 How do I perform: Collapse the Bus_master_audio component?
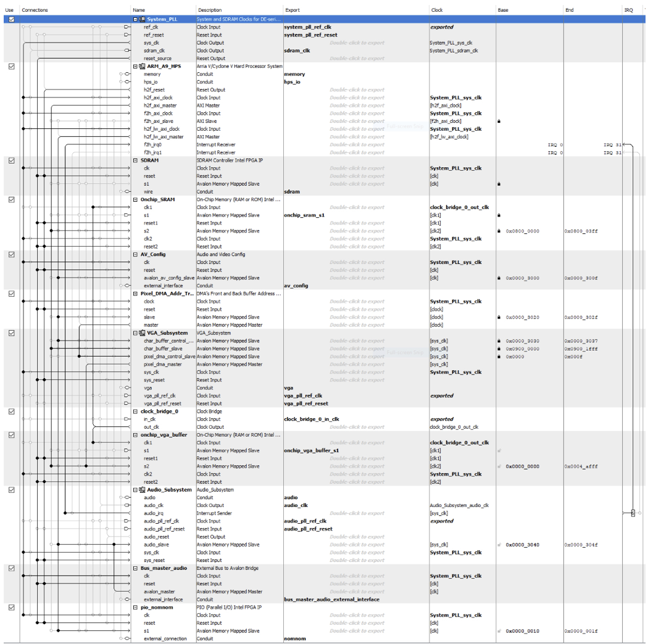tap(136, 568)
